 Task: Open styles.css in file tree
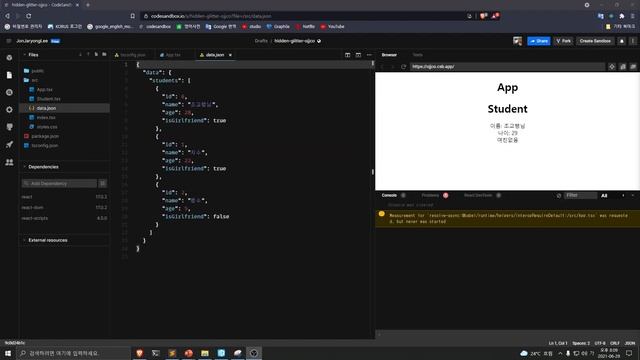click(47, 127)
